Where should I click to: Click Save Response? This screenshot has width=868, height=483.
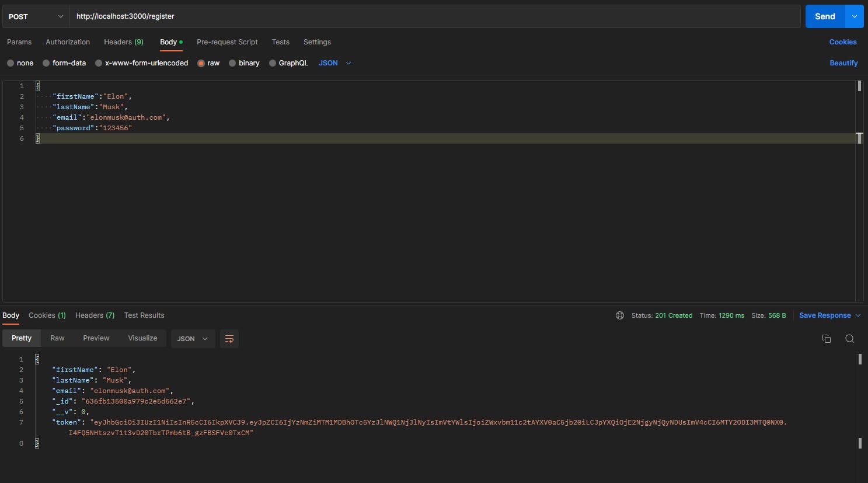(825, 315)
